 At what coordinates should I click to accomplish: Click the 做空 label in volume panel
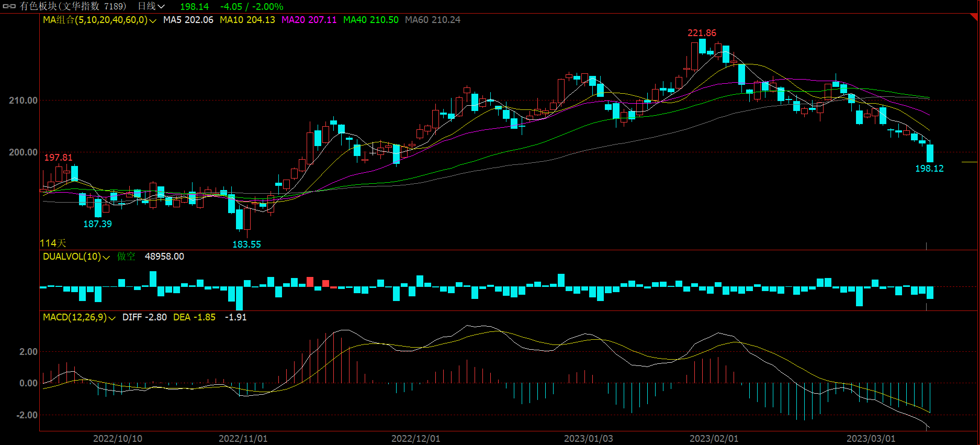click(x=126, y=257)
